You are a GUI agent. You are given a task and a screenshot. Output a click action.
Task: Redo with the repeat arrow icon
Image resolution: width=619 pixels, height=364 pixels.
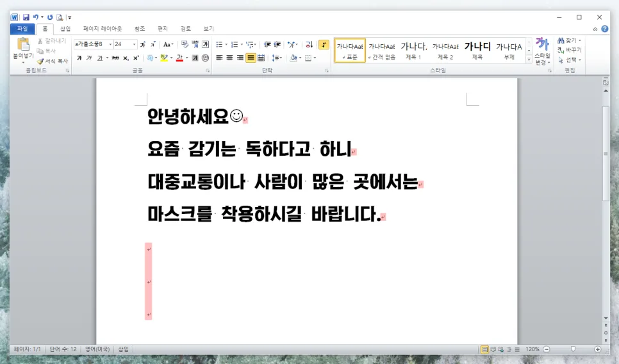(50, 17)
